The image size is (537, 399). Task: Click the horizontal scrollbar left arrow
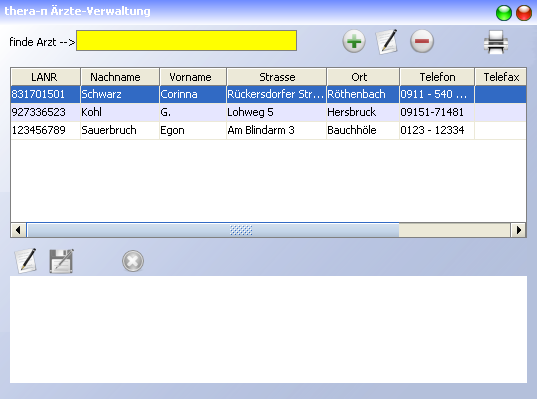tap(18, 230)
